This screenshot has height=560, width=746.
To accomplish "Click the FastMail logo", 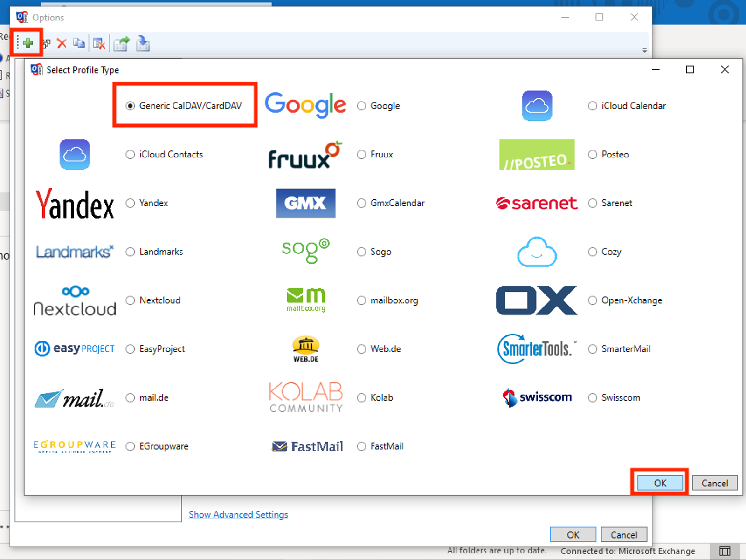I will coord(308,446).
